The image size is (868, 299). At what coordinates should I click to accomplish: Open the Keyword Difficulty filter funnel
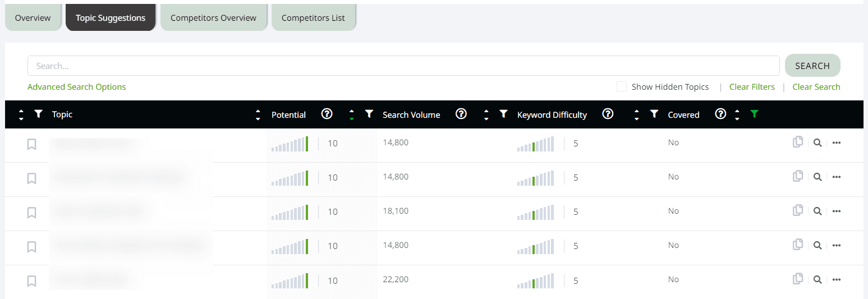pyautogui.click(x=503, y=114)
